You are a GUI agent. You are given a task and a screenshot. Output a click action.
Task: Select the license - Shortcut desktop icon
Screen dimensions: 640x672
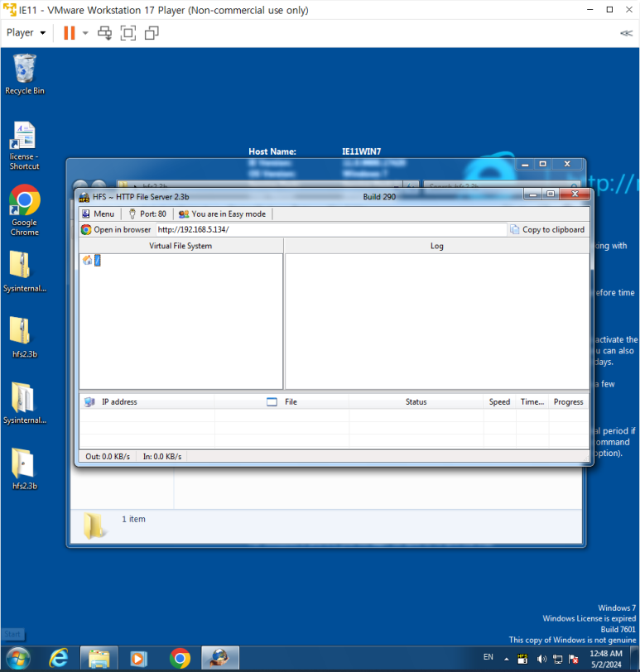tap(25, 146)
